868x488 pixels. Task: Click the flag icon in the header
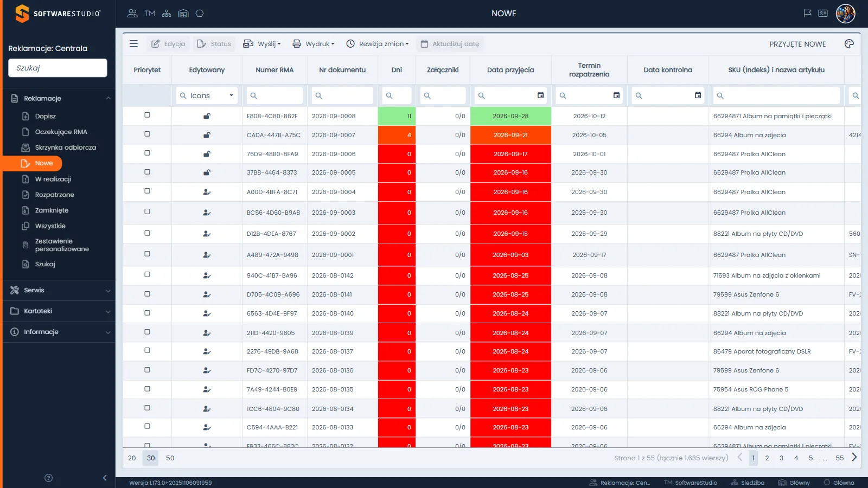click(807, 14)
